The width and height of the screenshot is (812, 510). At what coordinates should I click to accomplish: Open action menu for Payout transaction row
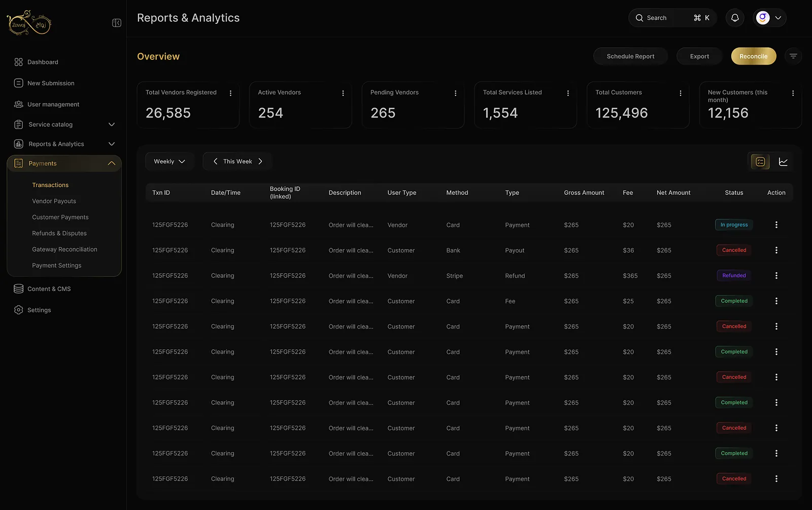coord(776,250)
